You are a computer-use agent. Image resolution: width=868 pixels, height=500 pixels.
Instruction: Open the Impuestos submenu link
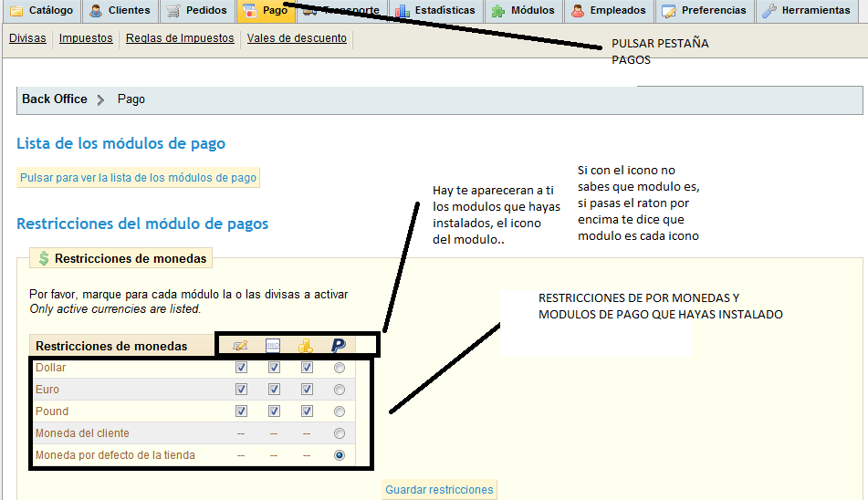coord(86,38)
